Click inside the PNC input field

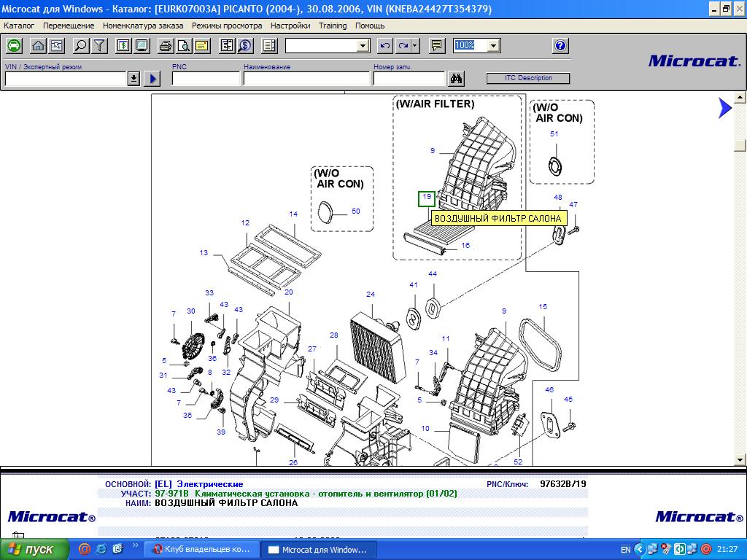[x=206, y=79]
